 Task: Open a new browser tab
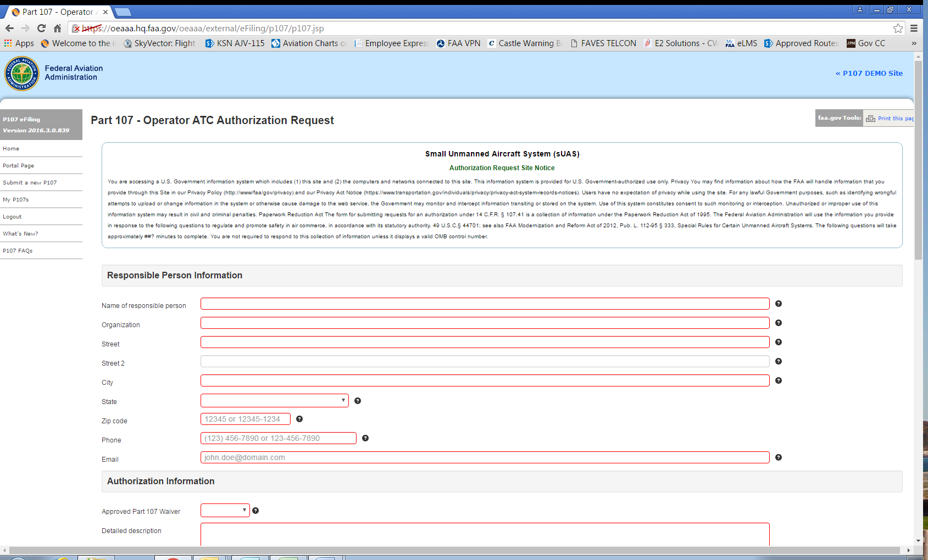(123, 12)
